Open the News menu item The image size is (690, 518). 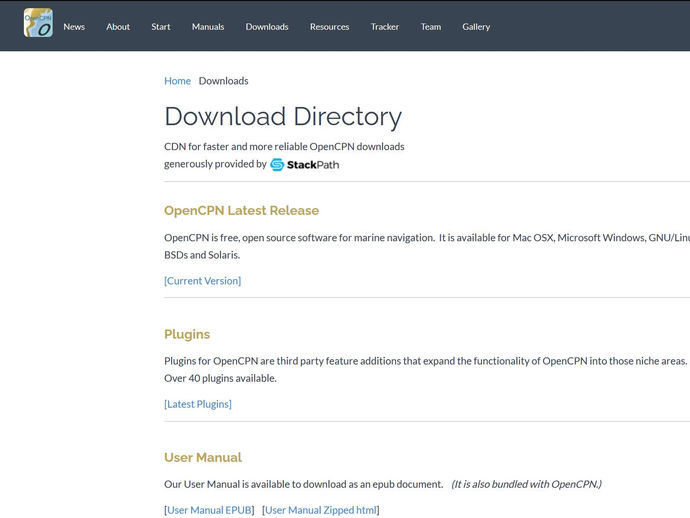(74, 27)
